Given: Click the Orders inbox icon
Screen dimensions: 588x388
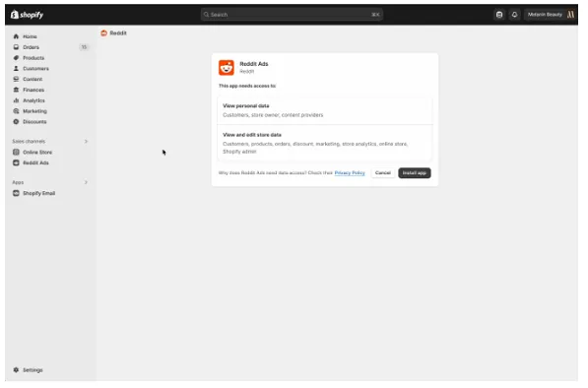Looking at the screenshot, I should pos(16,47).
